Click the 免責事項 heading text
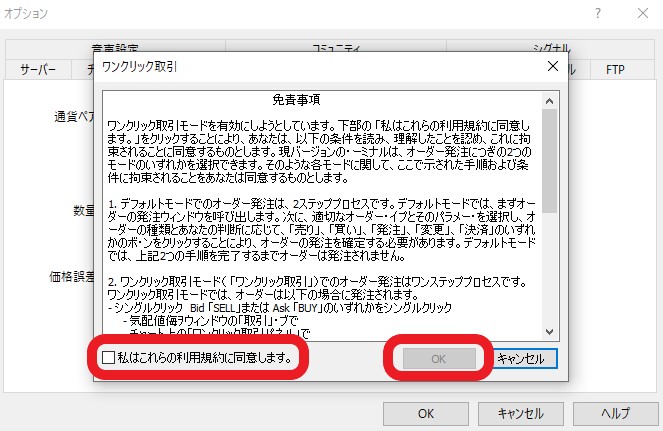 (x=296, y=100)
